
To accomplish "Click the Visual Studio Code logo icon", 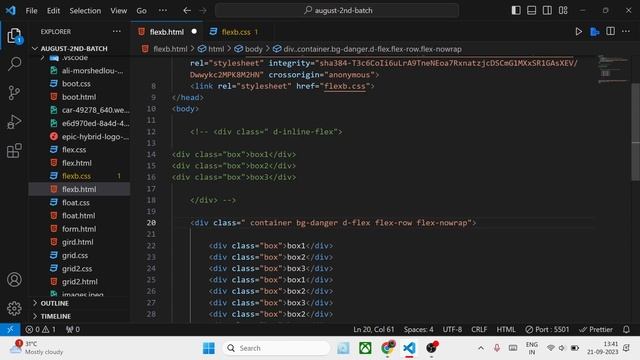I will click(x=10, y=11).
